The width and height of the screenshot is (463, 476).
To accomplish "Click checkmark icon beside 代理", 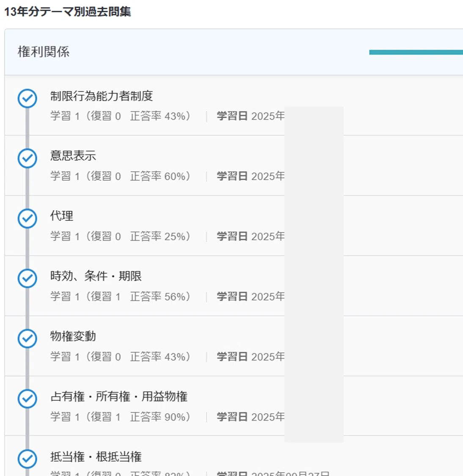I will click(x=28, y=219).
